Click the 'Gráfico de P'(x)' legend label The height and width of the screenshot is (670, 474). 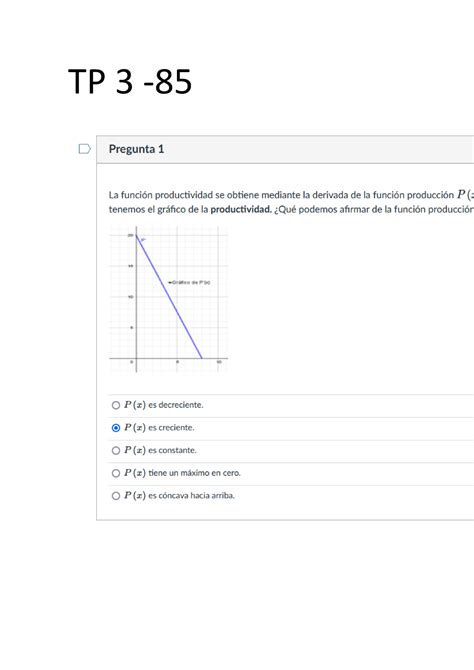click(x=189, y=282)
